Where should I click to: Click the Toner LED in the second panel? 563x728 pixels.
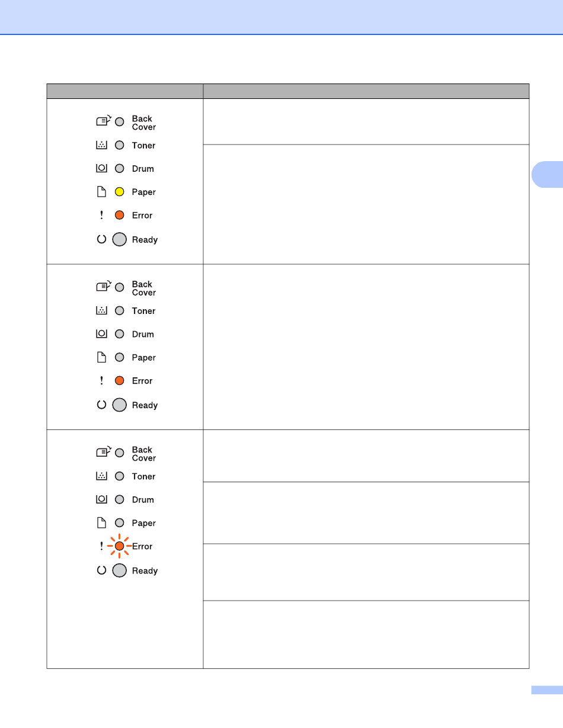coord(119,311)
